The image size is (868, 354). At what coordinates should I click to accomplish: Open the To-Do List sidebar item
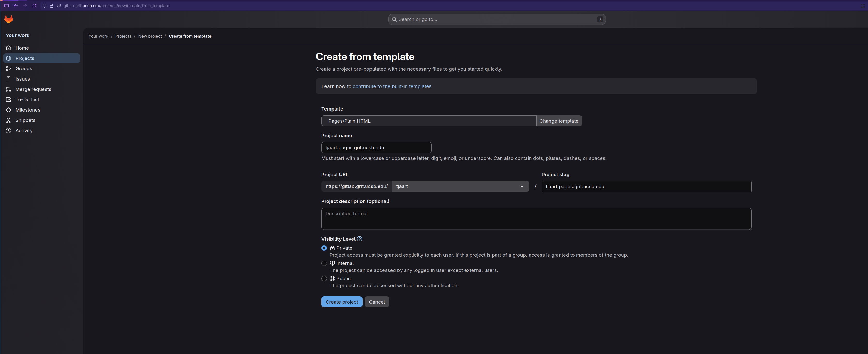pos(27,100)
